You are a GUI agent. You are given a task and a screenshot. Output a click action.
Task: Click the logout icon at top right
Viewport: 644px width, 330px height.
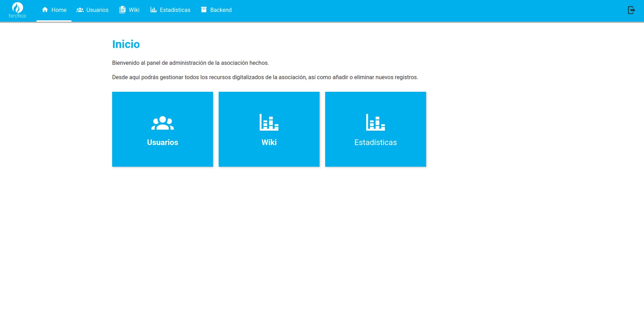click(x=631, y=10)
